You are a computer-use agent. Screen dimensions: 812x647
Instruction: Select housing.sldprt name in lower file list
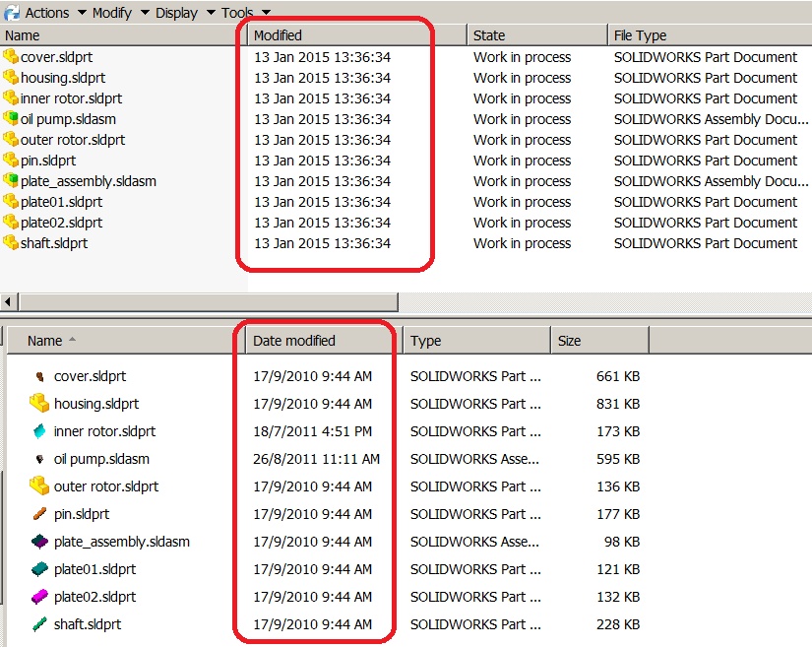[x=96, y=404]
